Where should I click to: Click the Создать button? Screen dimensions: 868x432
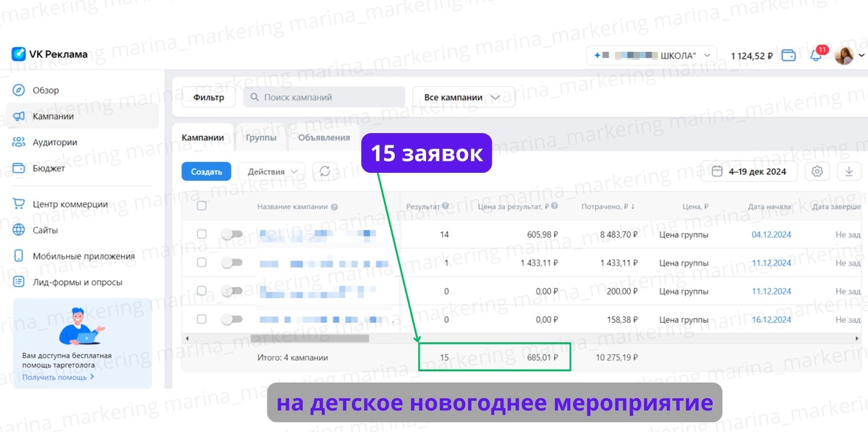206,171
